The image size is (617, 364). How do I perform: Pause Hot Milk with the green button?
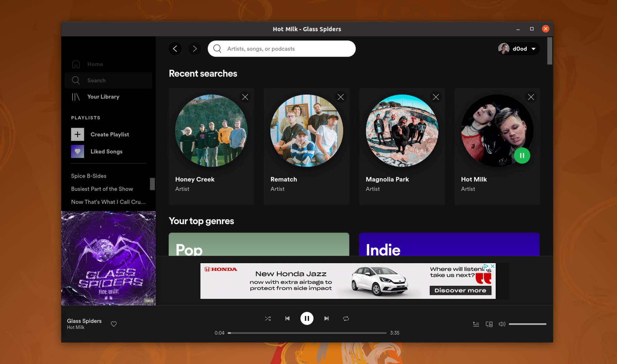pyautogui.click(x=522, y=156)
